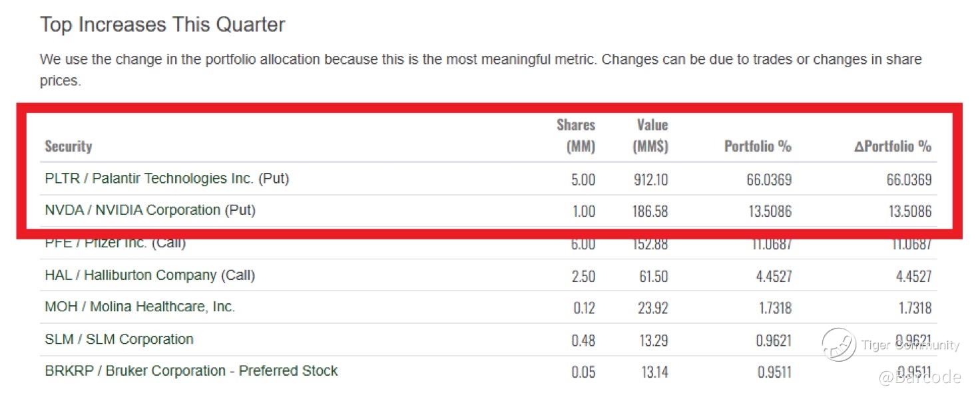980x399 pixels.
Task: Open the SLM / SLM Corporation link
Action: pyautogui.click(x=119, y=339)
